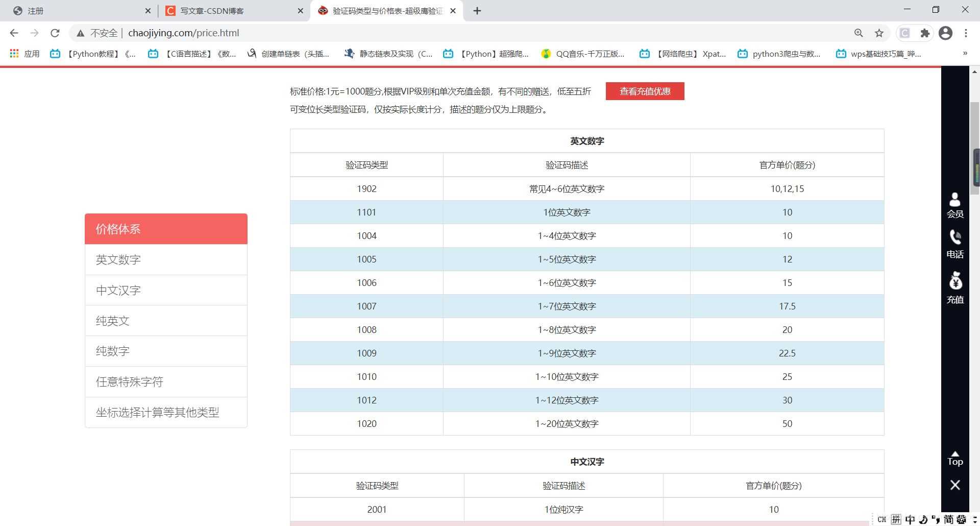This screenshot has width=980, height=526.
Task: Open the 会员 member panel icon
Action: (955, 204)
